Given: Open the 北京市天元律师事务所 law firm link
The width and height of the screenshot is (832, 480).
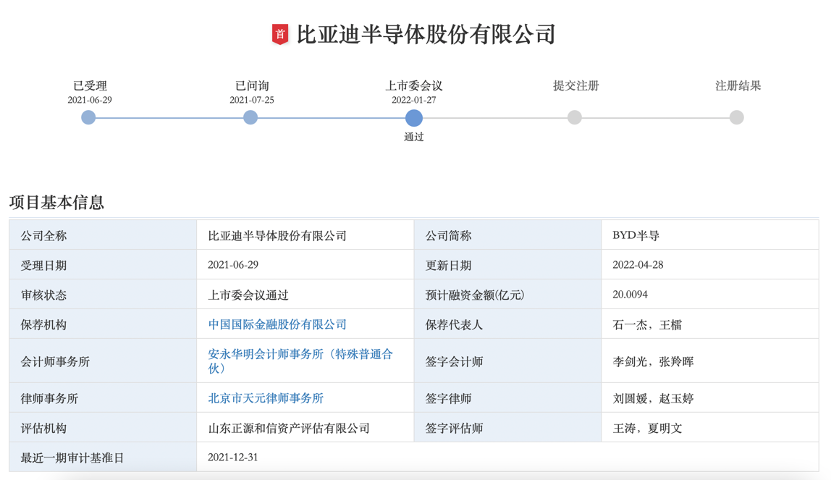Looking at the screenshot, I should coord(266,398).
